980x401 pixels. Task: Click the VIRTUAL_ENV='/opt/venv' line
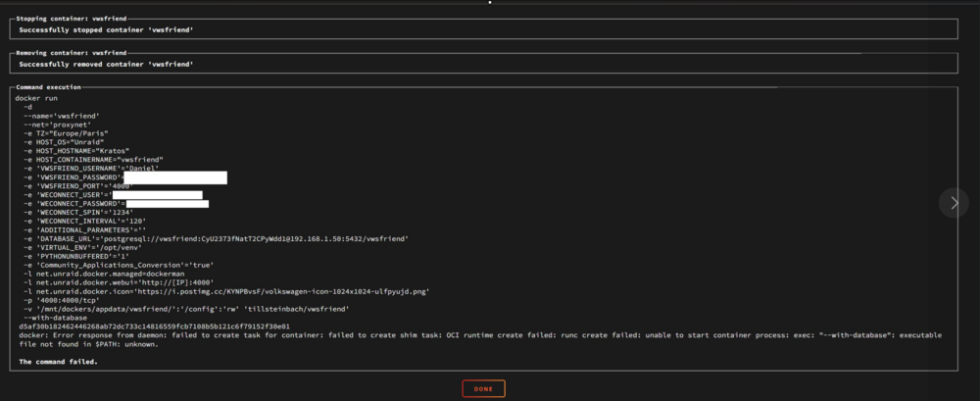click(82, 248)
